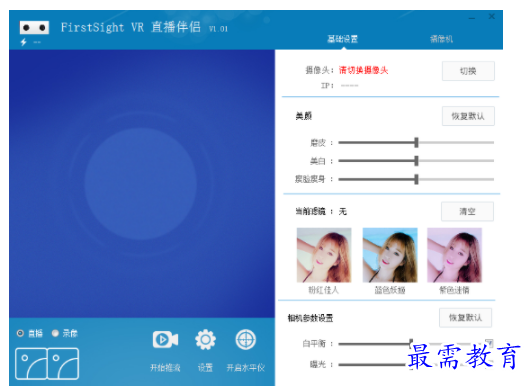Screen dimensions: 529x388
Task: Click the FirstSight VR goggles logo icon
Action: click(x=34, y=27)
